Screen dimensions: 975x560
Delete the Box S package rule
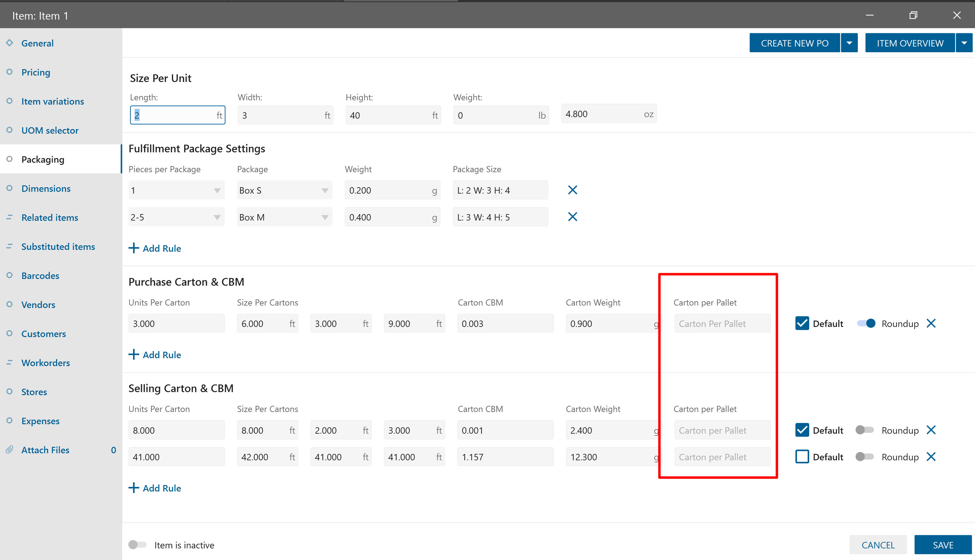tap(572, 190)
